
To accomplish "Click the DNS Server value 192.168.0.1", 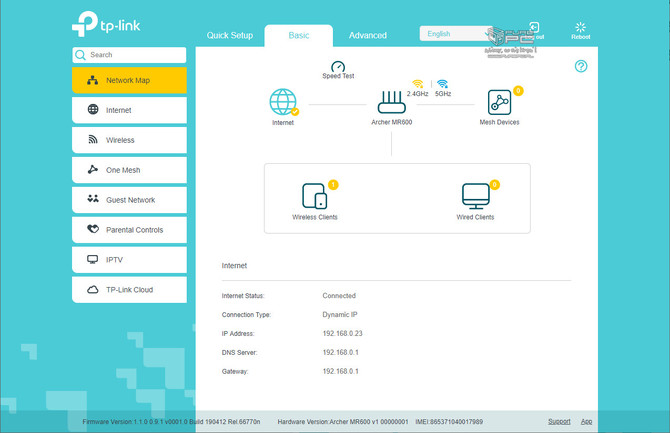I will click(x=341, y=352).
